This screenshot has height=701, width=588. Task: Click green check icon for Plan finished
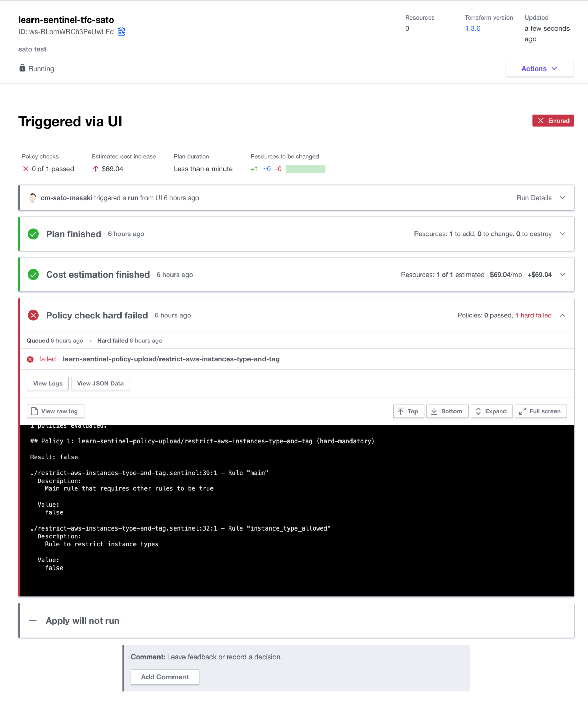click(x=33, y=234)
